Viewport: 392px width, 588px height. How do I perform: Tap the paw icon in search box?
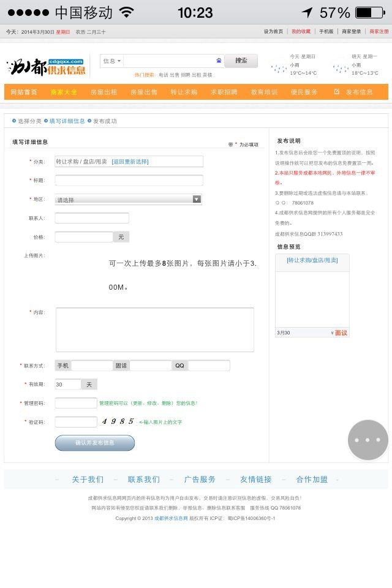tap(219, 61)
